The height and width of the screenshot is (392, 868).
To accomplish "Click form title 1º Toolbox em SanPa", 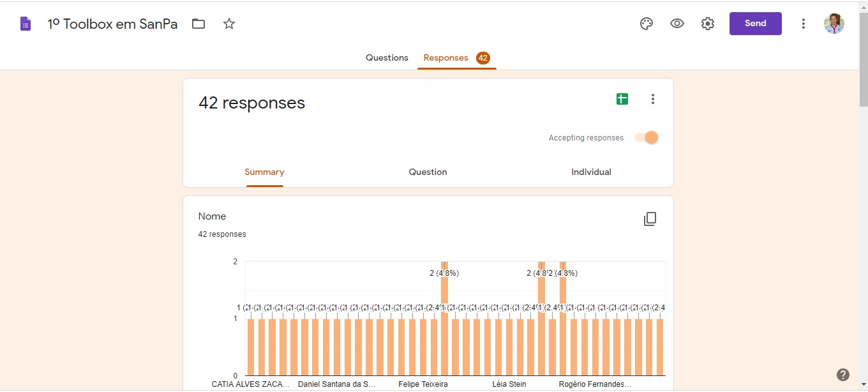I will point(112,24).
